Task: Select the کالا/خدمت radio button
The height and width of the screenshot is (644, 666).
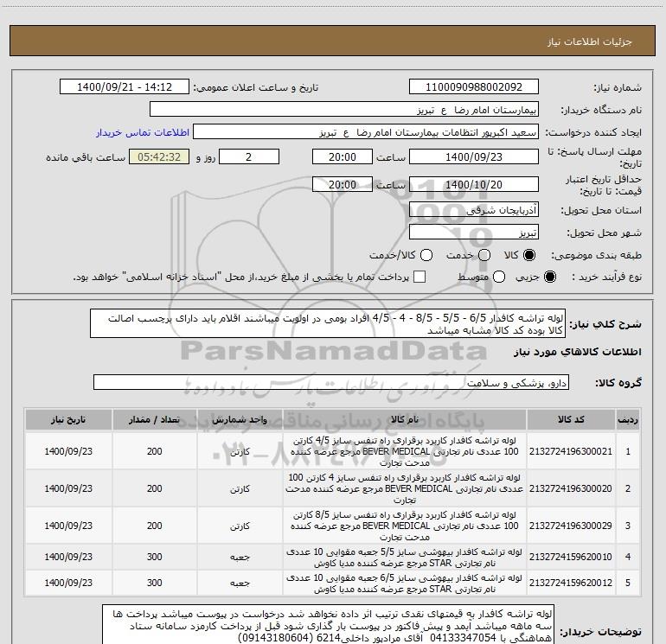Action: click(426, 255)
